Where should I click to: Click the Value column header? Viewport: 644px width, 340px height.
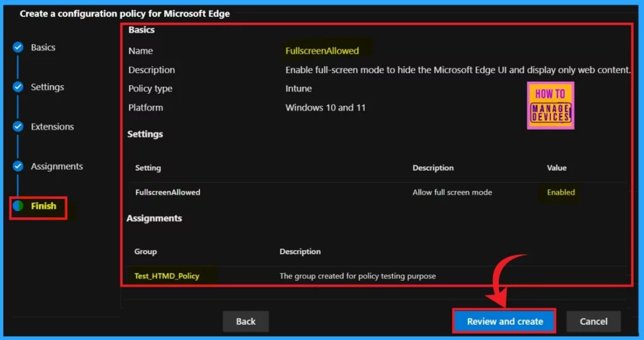pos(557,167)
